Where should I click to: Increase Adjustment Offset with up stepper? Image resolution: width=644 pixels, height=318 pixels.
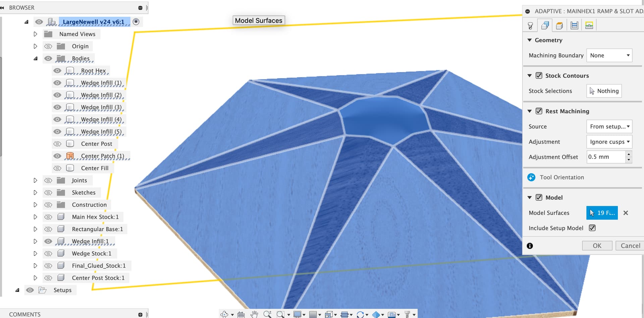tap(629, 154)
